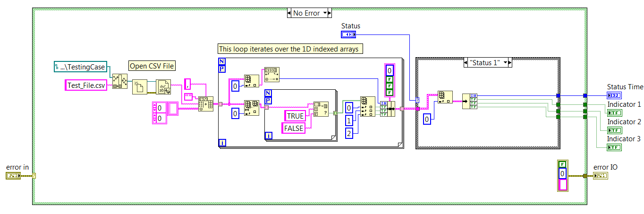Click the FALSE string constant

[x=293, y=128]
